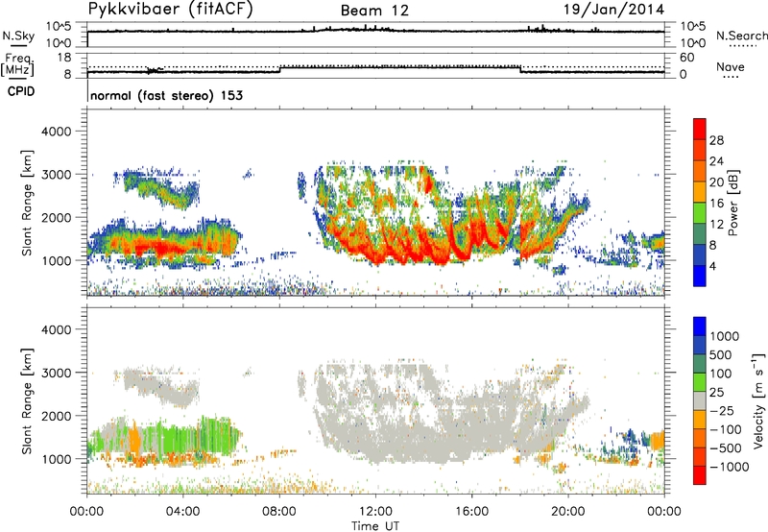Viewport: 768px width, 532px height.
Task: Click the red bottom of the Velocity colorbar
Action: point(700,475)
